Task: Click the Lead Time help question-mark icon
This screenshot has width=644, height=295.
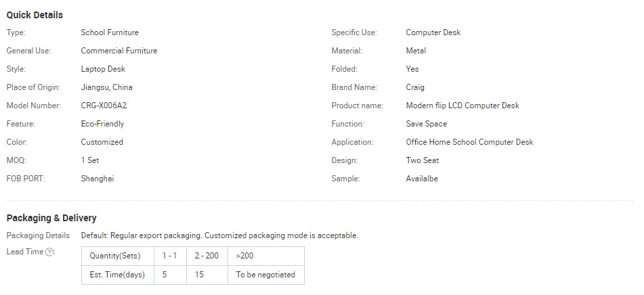Action: tap(50, 252)
